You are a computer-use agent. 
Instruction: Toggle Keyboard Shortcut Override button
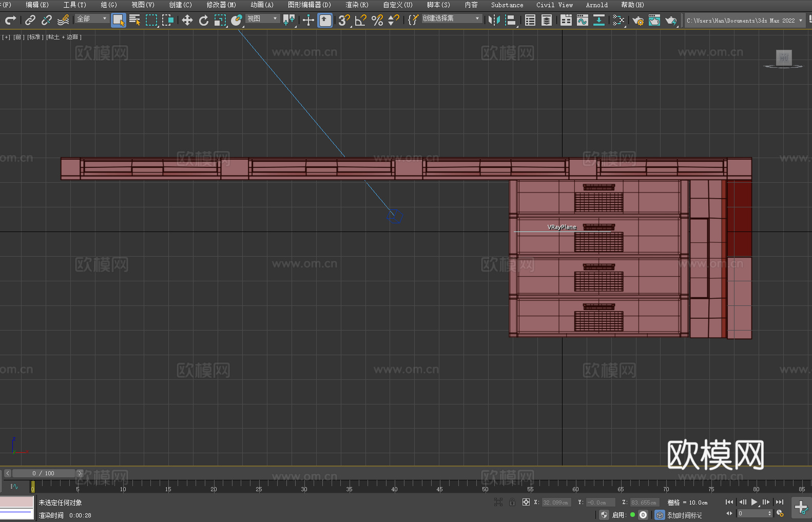pos(325,20)
